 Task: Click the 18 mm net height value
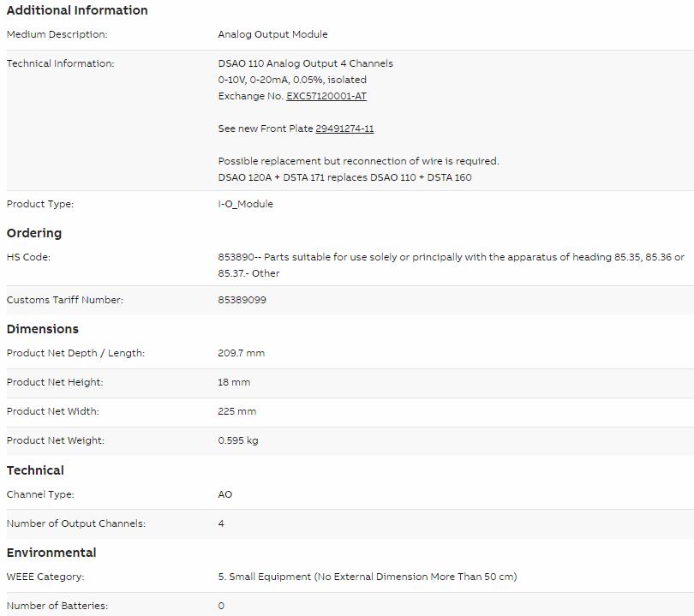pyautogui.click(x=234, y=382)
